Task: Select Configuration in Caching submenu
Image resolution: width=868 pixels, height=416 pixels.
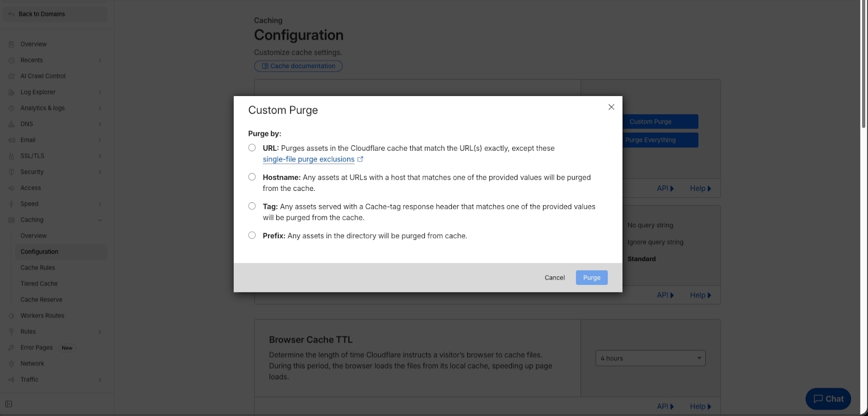Action: pyautogui.click(x=61, y=252)
